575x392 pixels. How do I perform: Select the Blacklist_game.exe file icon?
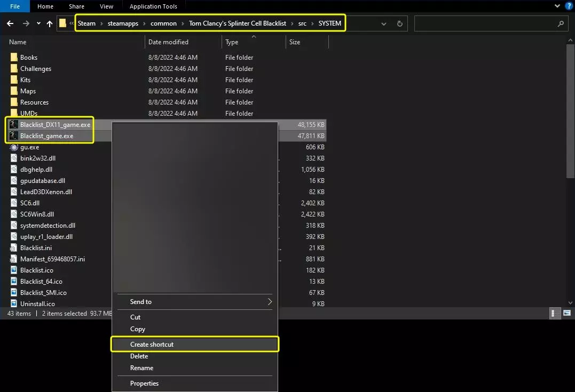click(14, 135)
